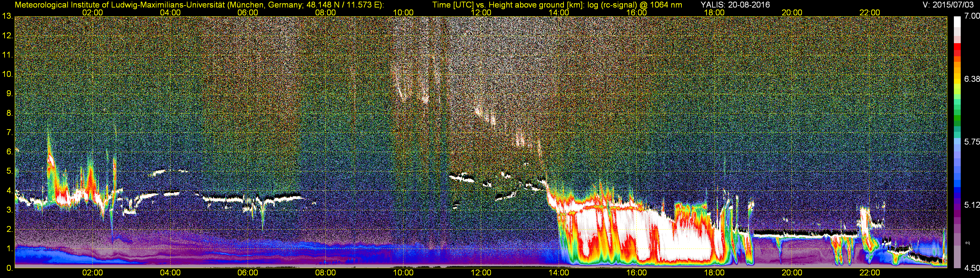Click the 18:00 label on the top time axis
The height and width of the screenshot is (278, 980).
pyautogui.click(x=714, y=12)
